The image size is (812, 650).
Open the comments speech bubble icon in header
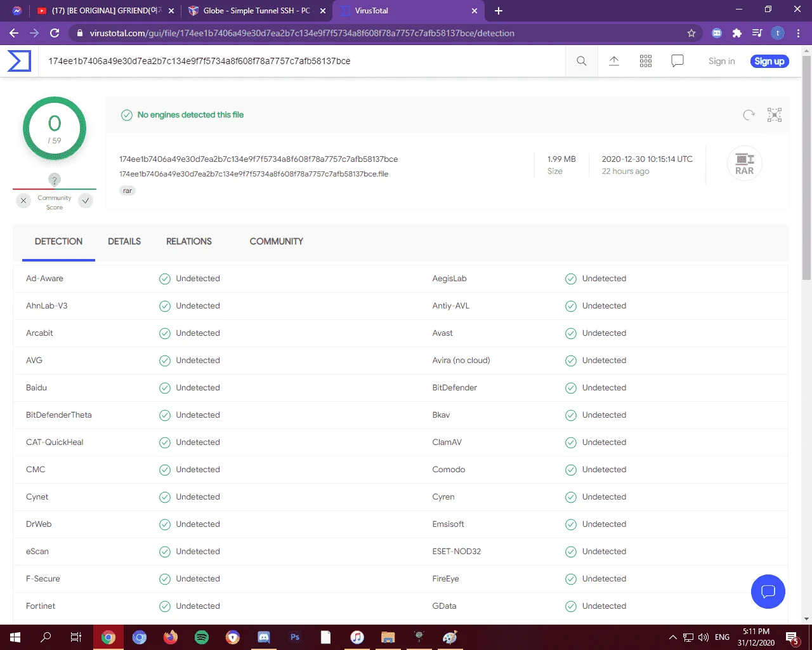click(678, 61)
